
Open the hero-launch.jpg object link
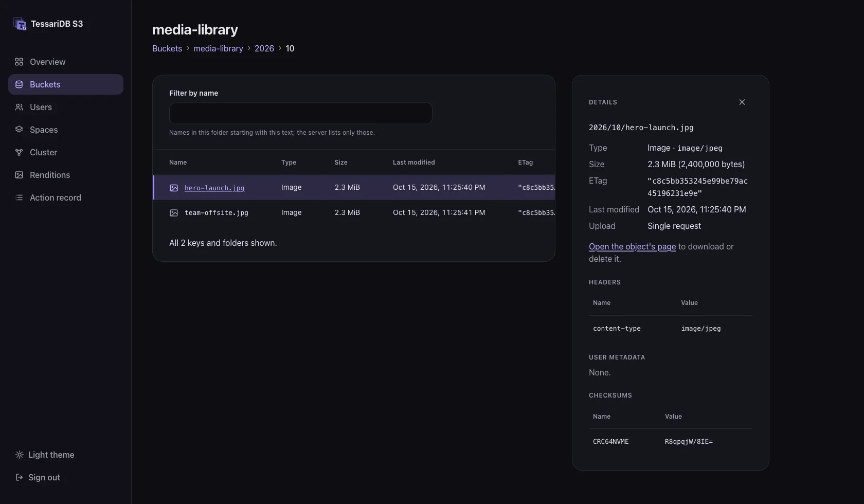214,188
